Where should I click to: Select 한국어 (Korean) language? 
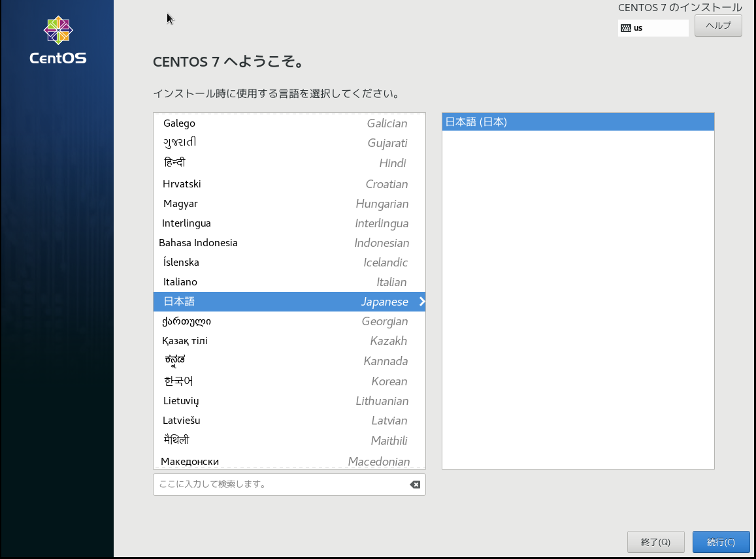289,381
